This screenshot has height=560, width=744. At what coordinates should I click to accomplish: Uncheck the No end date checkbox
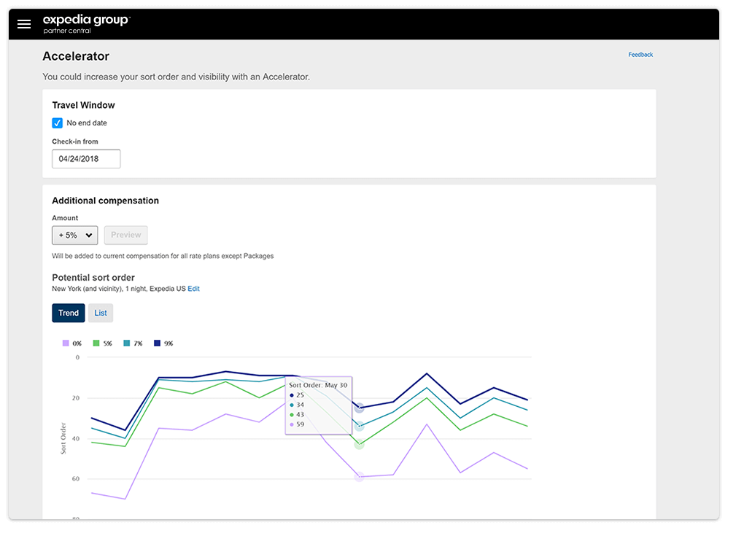(x=57, y=122)
